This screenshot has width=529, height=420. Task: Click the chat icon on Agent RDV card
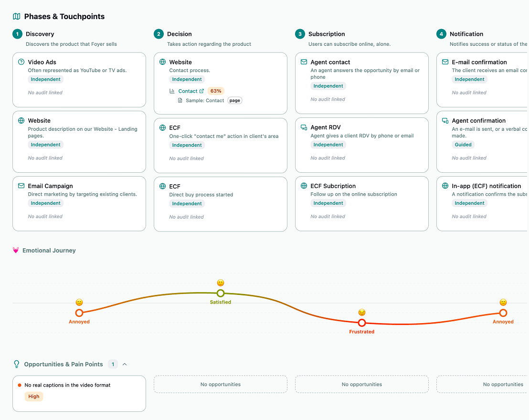coord(304,127)
